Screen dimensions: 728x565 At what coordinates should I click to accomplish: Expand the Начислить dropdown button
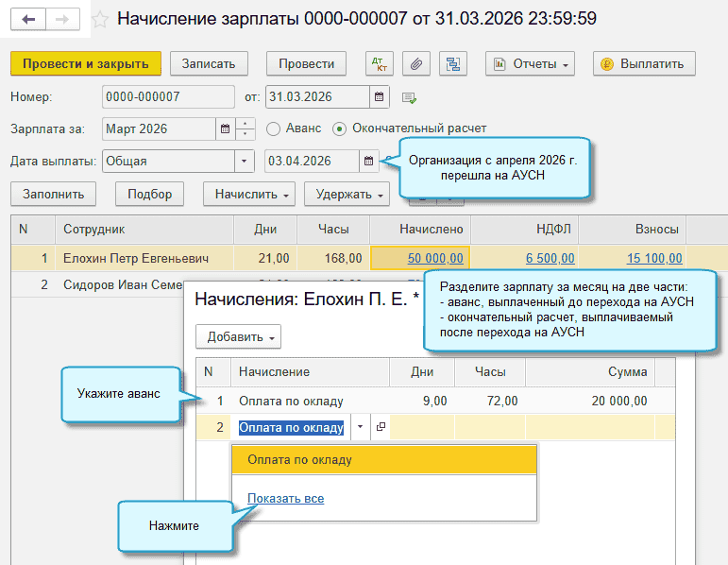(249, 194)
